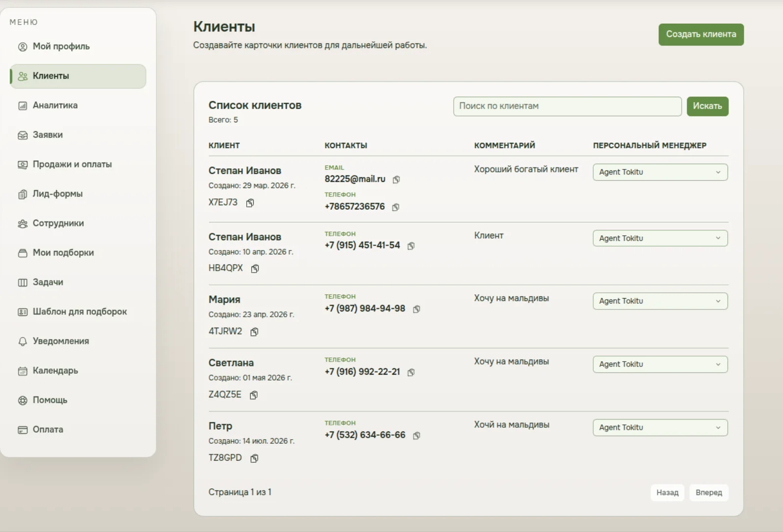The height and width of the screenshot is (532, 783).
Task: Open client Светлана card
Action: tap(231, 363)
